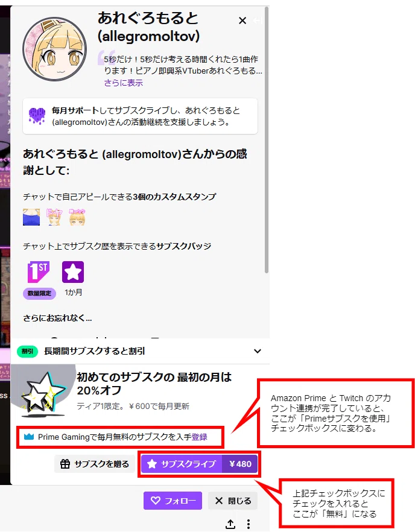
Task: Click the share upload icon
Action: 230,524
